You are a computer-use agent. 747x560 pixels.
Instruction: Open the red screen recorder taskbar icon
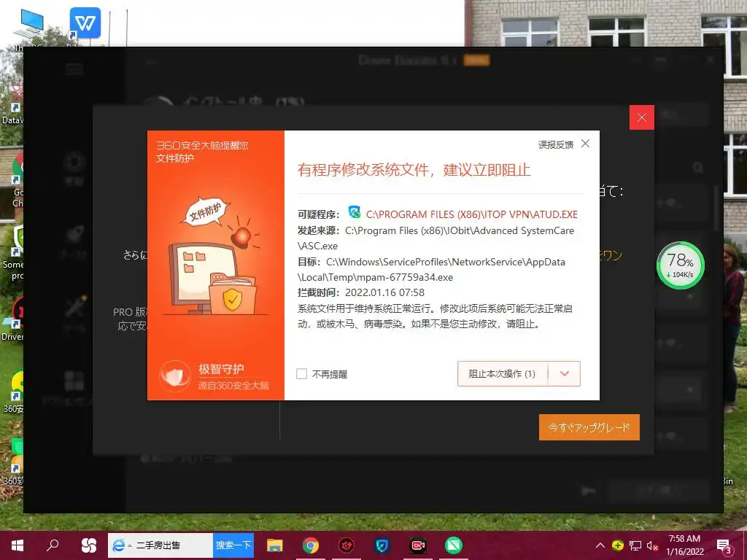tap(418, 545)
